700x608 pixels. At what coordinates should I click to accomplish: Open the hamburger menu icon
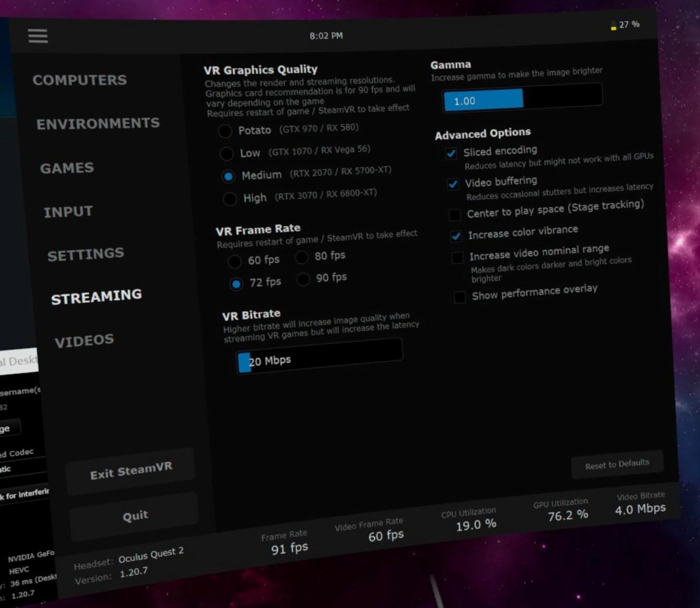pyautogui.click(x=38, y=36)
